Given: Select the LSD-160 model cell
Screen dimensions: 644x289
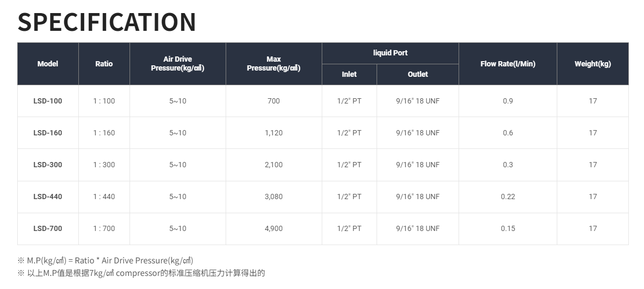Looking at the screenshot, I should (48, 133).
